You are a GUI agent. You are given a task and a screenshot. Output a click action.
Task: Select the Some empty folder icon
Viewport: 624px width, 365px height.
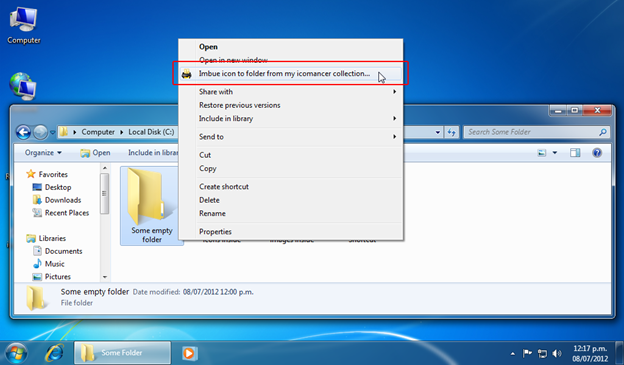point(151,205)
